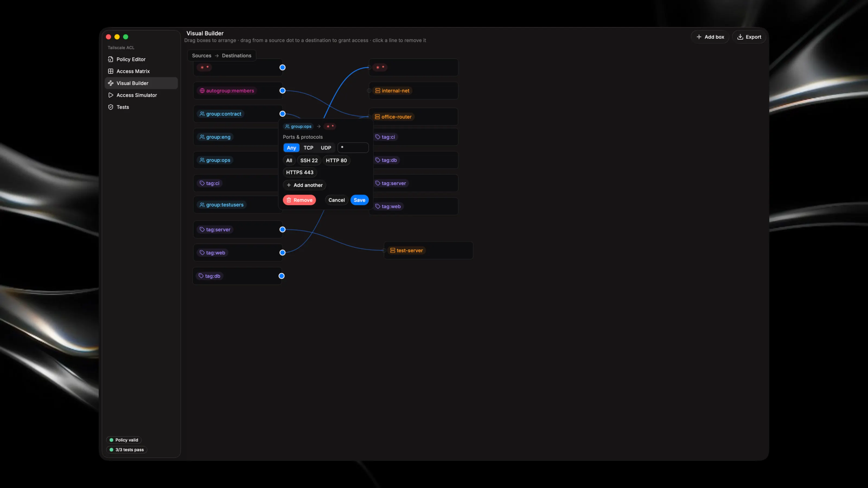The height and width of the screenshot is (488, 868).
Task: Open the Tests page
Action: point(141,107)
